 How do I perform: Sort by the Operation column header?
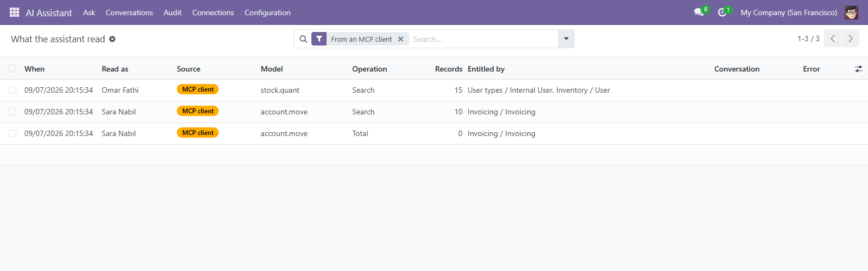pos(369,69)
